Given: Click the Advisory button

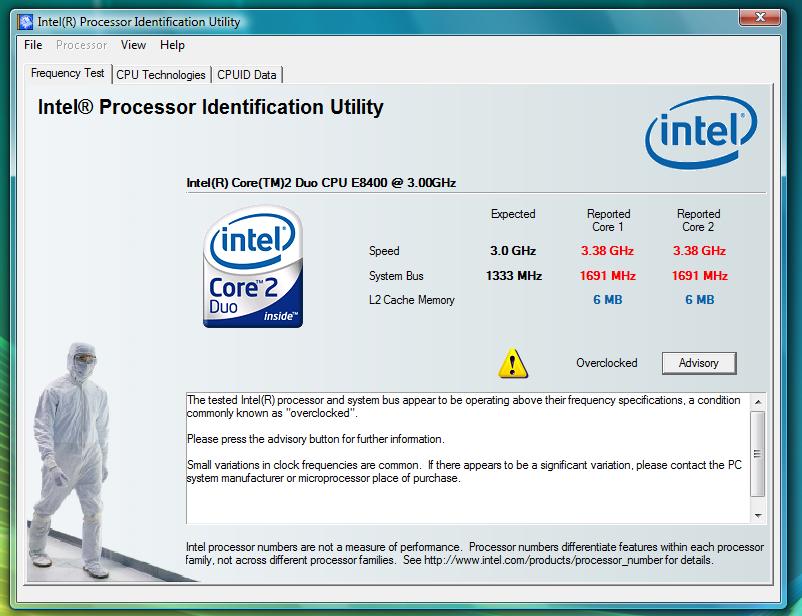Looking at the screenshot, I should pyautogui.click(x=699, y=363).
